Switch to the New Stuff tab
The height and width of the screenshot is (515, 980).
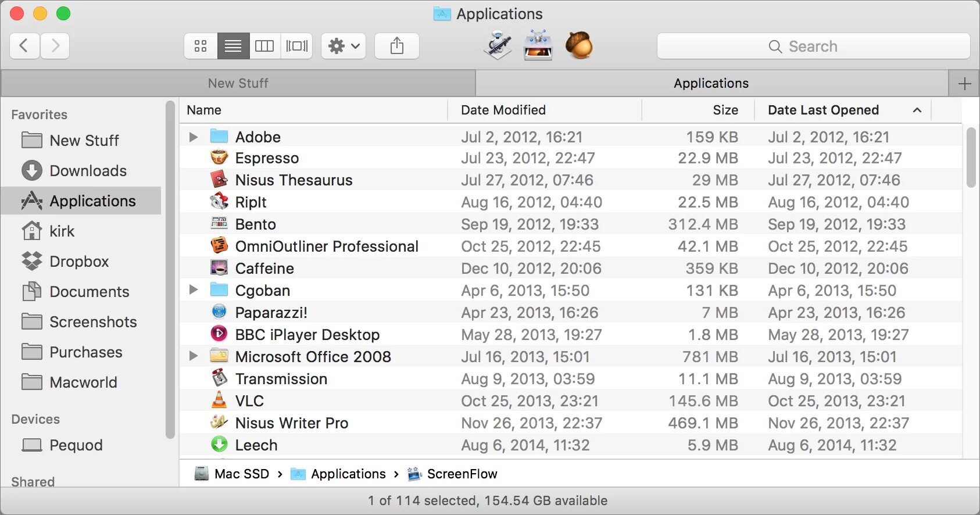(238, 83)
